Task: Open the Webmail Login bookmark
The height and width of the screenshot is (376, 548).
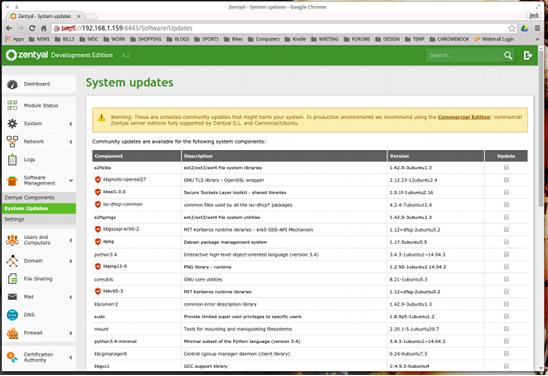Action: [x=494, y=39]
